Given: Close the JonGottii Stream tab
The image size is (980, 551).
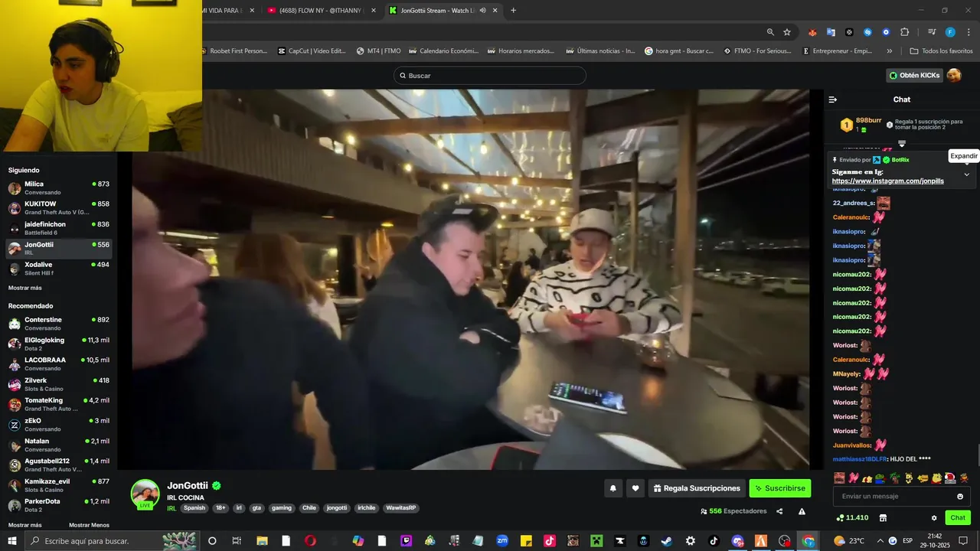Looking at the screenshot, I should 495,11.
